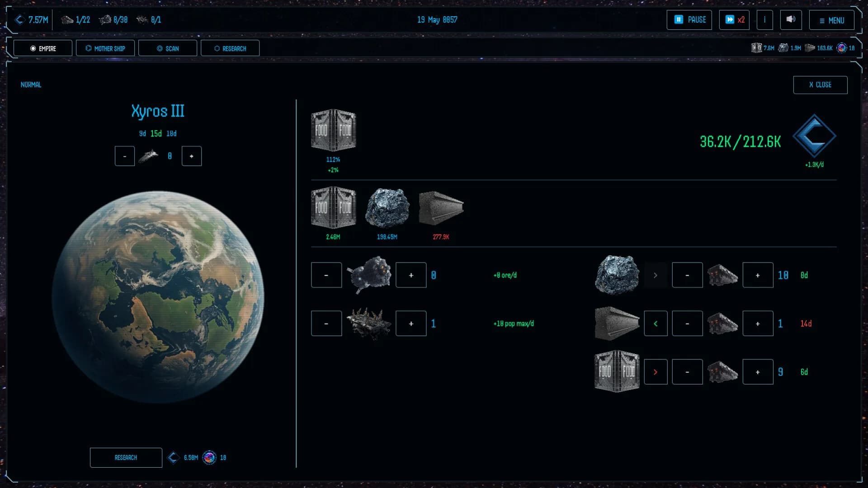
Task: Click the top-bar food resource icon 7.6M
Action: tap(756, 48)
